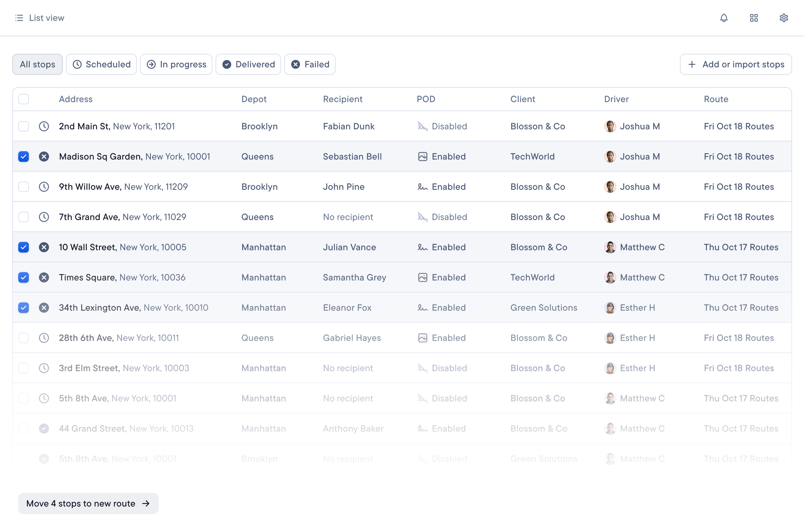Click Esther H avatar in 34th Lexington Ave row

click(610, 307)
